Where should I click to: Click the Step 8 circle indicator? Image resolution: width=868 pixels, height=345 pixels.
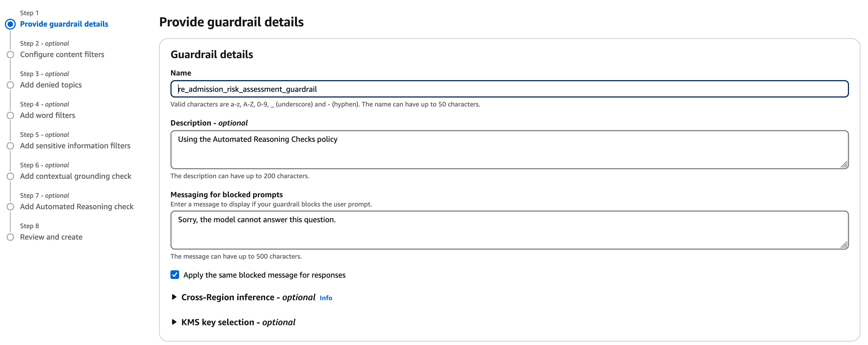pyautogui.click(x=10, y=237)
